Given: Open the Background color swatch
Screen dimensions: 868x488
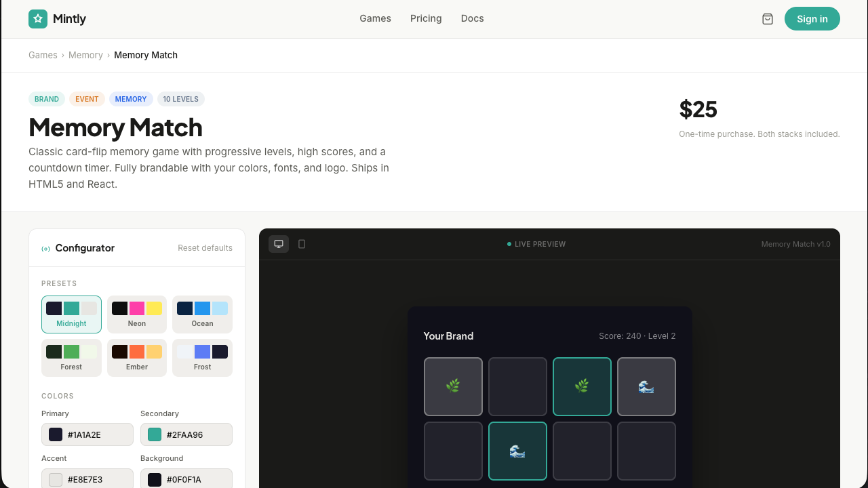Looking at the screenshot, I should coord(155,479).
